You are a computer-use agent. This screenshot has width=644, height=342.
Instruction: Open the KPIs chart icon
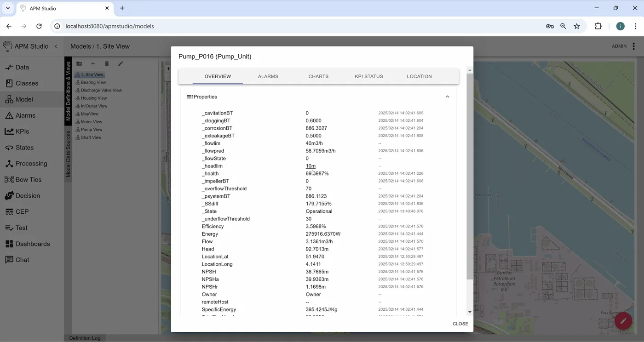9,131
